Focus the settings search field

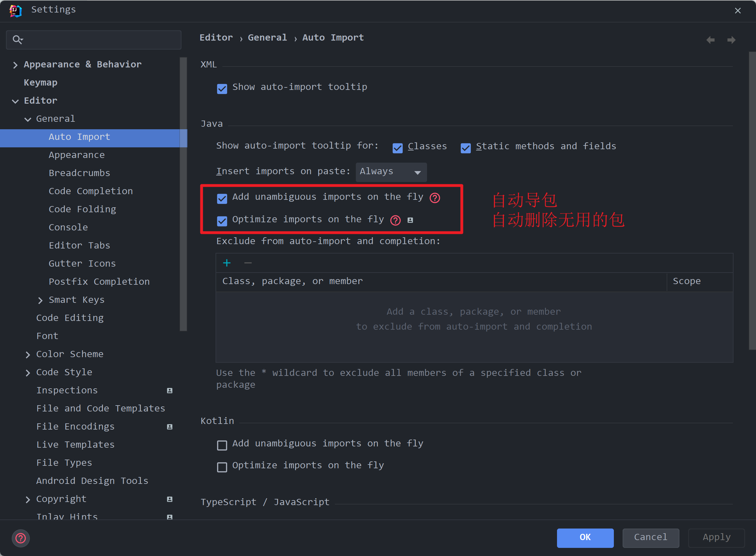98,40
